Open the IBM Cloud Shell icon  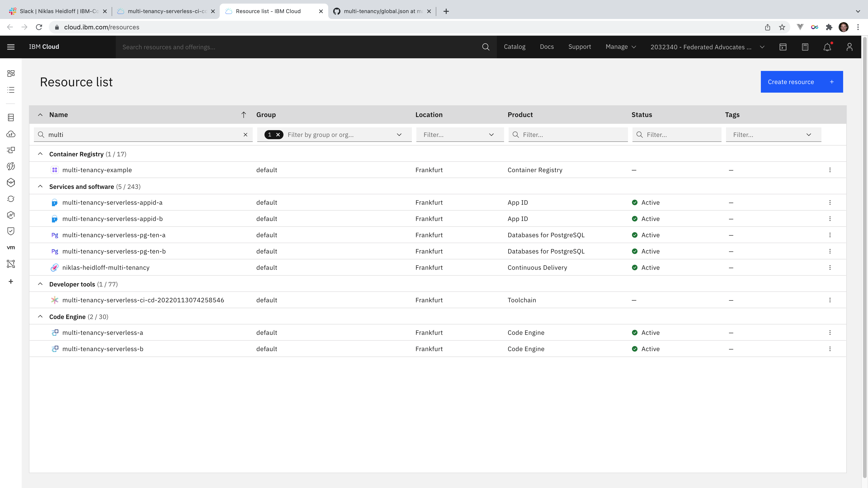click(x=783, y=47)
